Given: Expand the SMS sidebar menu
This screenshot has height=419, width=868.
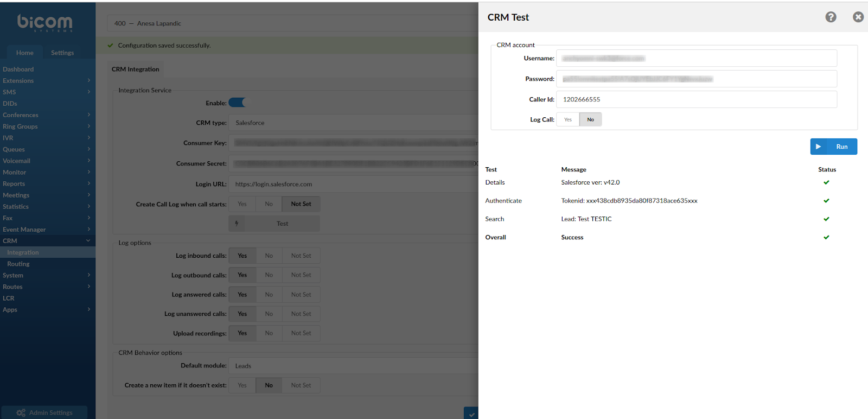Looking at the screenshot, I should pyautogui.click(x=47, y=92).
